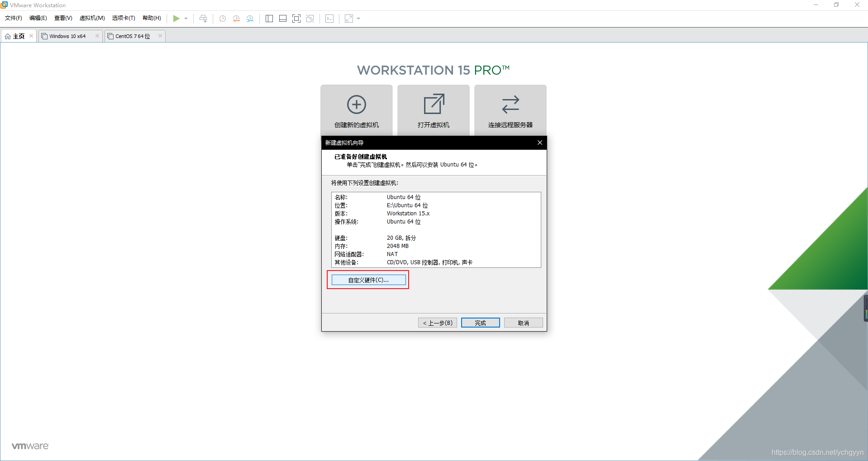
Task: Click the 完成 finish button
Action: [481, 323]
